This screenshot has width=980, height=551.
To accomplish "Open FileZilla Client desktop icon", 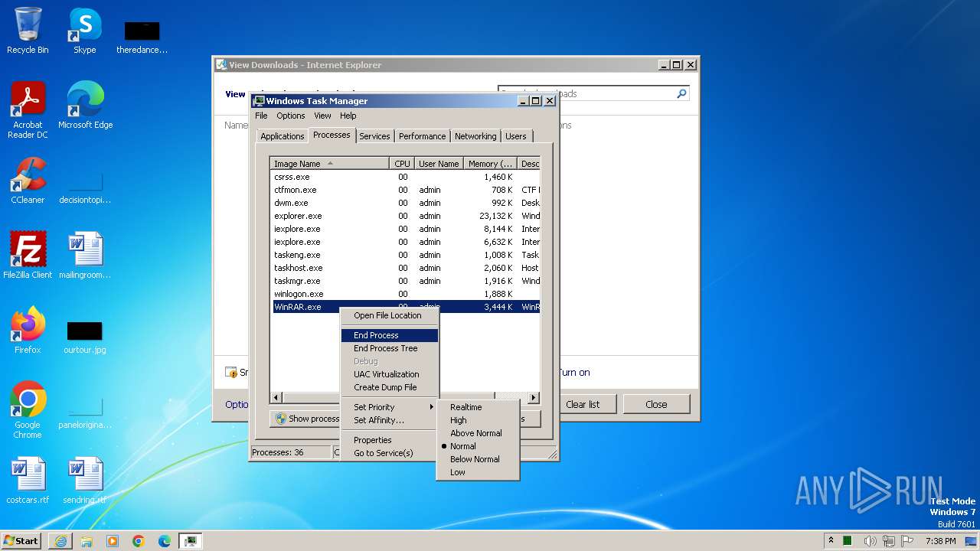I will (x=28, y=256).
